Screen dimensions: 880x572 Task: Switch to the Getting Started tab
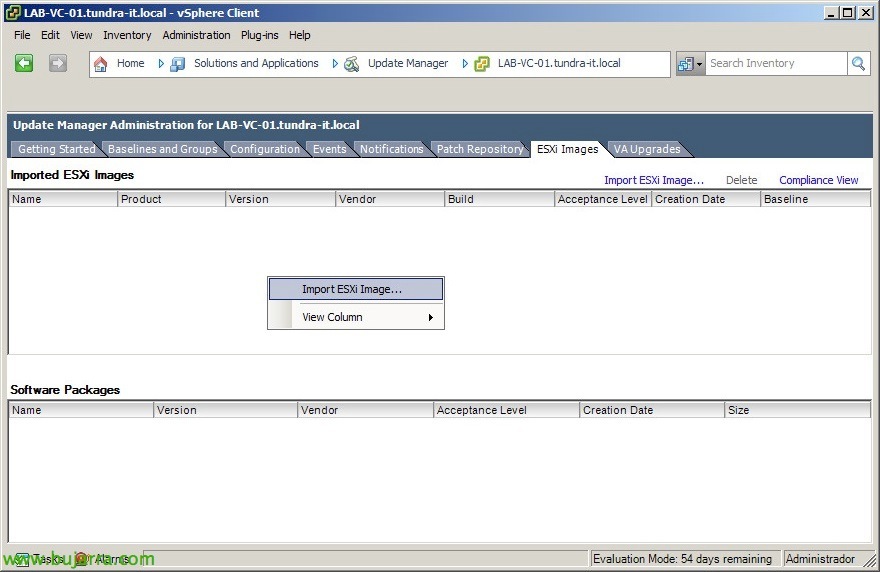point(57,149)
